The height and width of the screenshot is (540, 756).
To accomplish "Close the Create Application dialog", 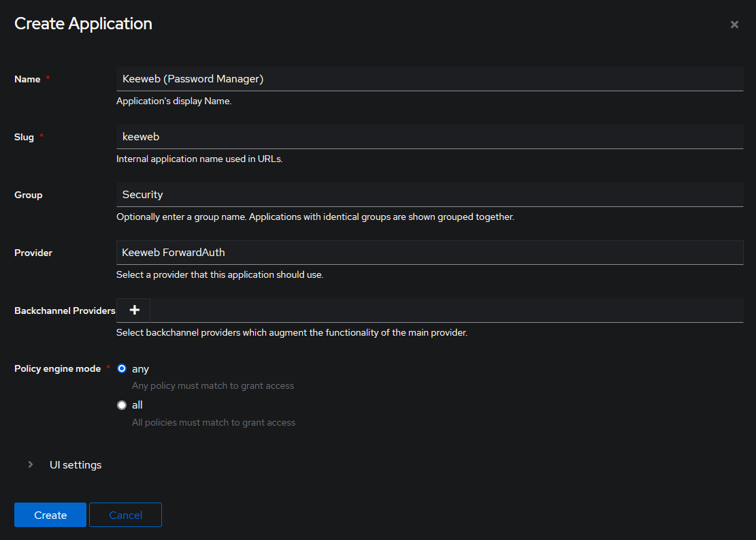I will click(x=734, y=25).
